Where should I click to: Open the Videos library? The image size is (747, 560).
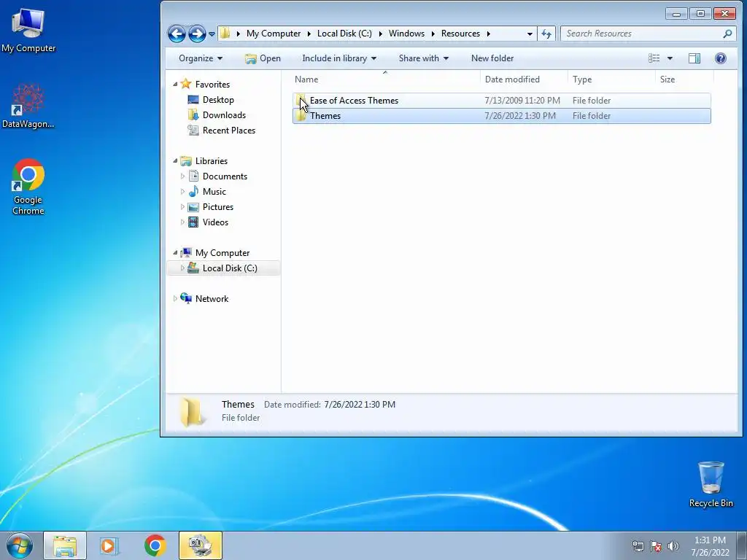tap(215, 222)
